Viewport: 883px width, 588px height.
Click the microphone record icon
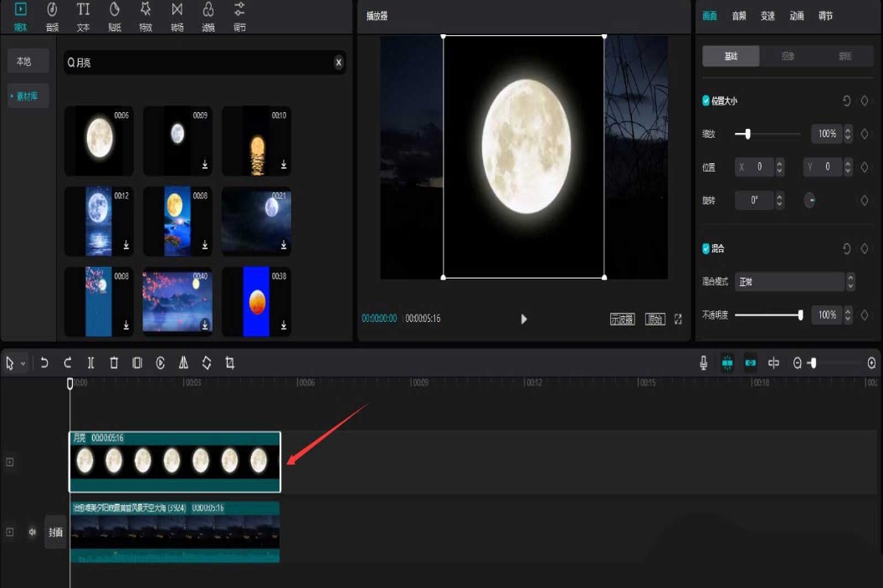(x=704, y=363)
